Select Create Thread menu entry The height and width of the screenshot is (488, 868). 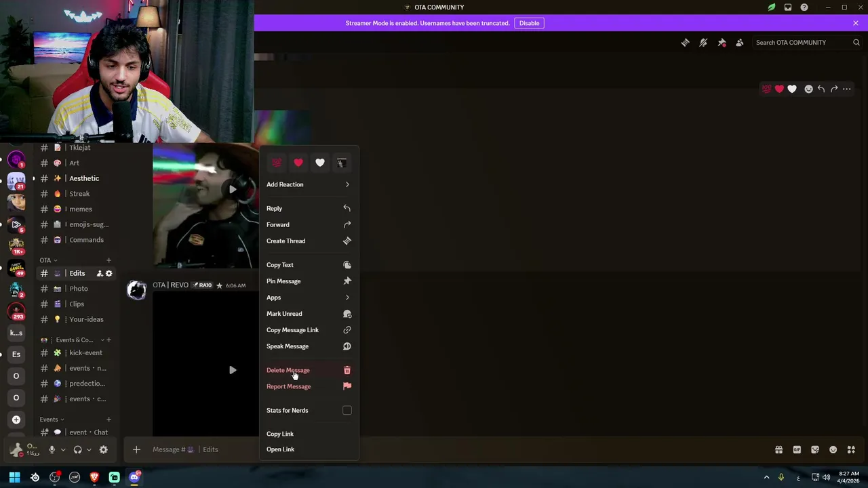(309, 241)
